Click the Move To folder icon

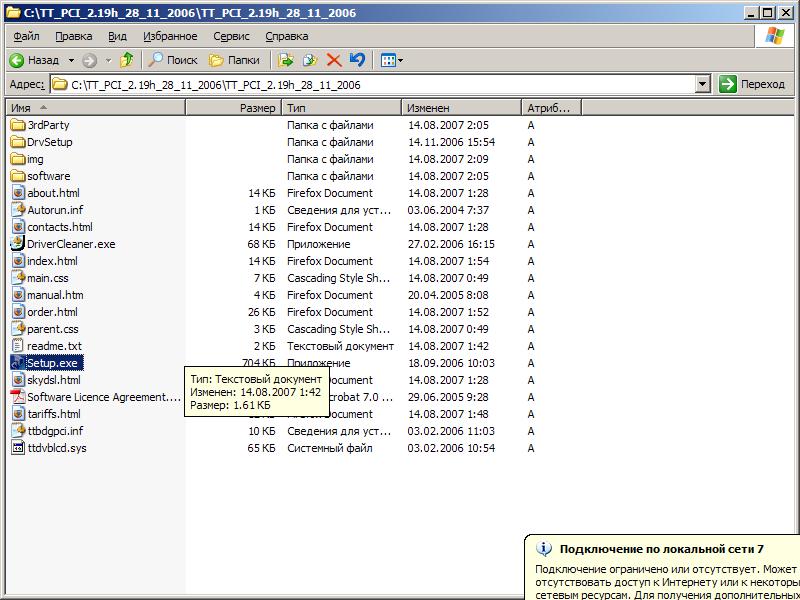click(x=285, y=60)
